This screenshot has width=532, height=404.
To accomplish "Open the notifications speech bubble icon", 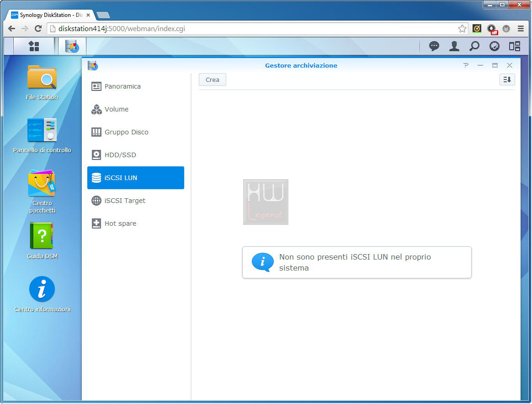I will [x=434, y=46].
